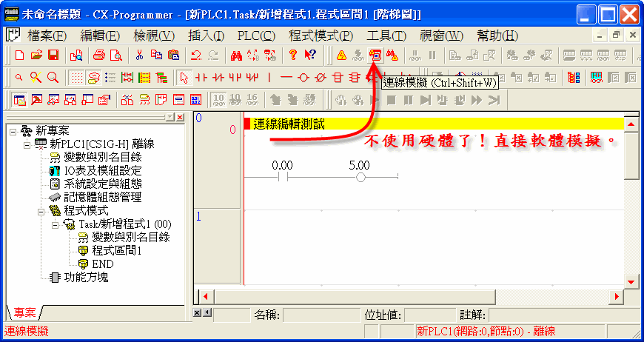Open the 幫助(H) menu
The image size is (644, 342).
tap(497, 36)
